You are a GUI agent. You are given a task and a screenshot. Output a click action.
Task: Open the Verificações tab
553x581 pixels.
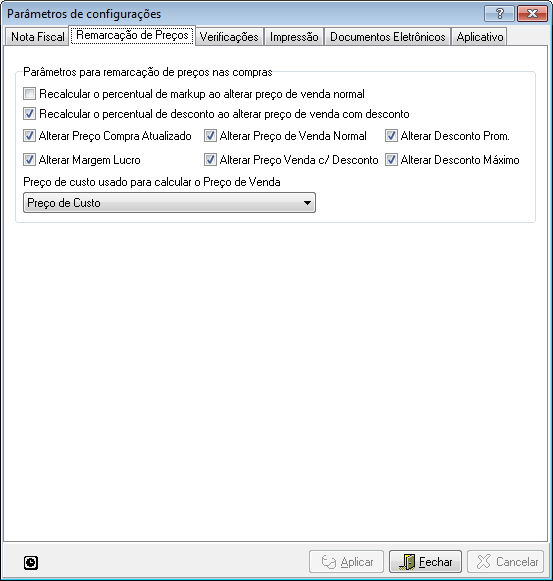click(x=229, y=37)
